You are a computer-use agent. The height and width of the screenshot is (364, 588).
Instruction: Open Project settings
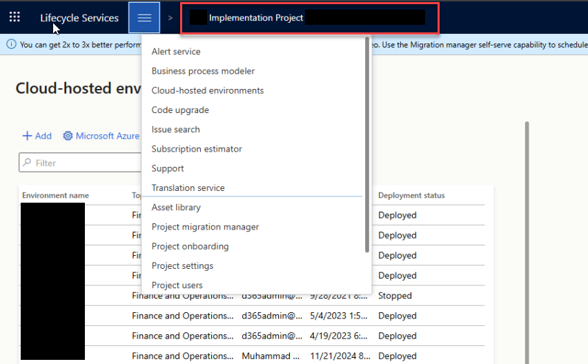(182, 265)
